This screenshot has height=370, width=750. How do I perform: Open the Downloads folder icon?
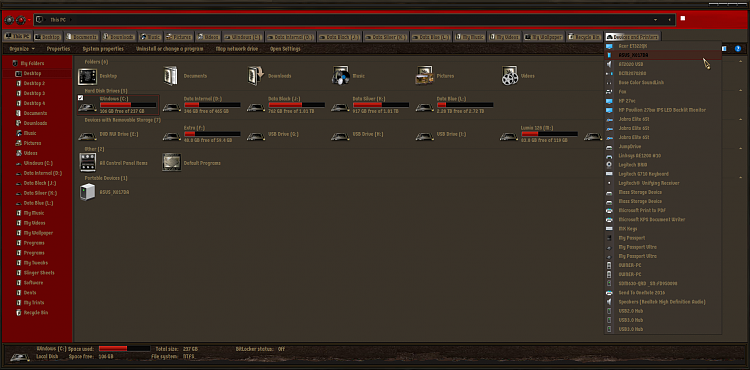tap(255, 76)
